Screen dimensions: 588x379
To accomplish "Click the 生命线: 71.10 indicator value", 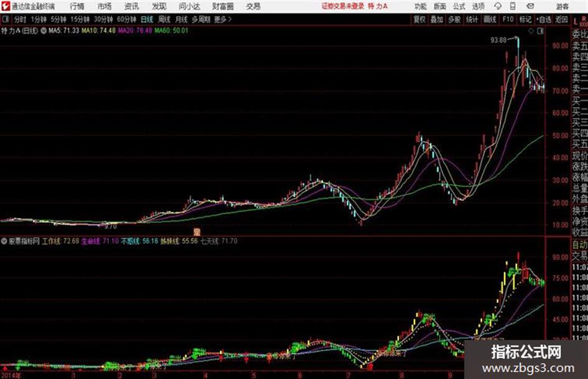I will click(100, 241).
